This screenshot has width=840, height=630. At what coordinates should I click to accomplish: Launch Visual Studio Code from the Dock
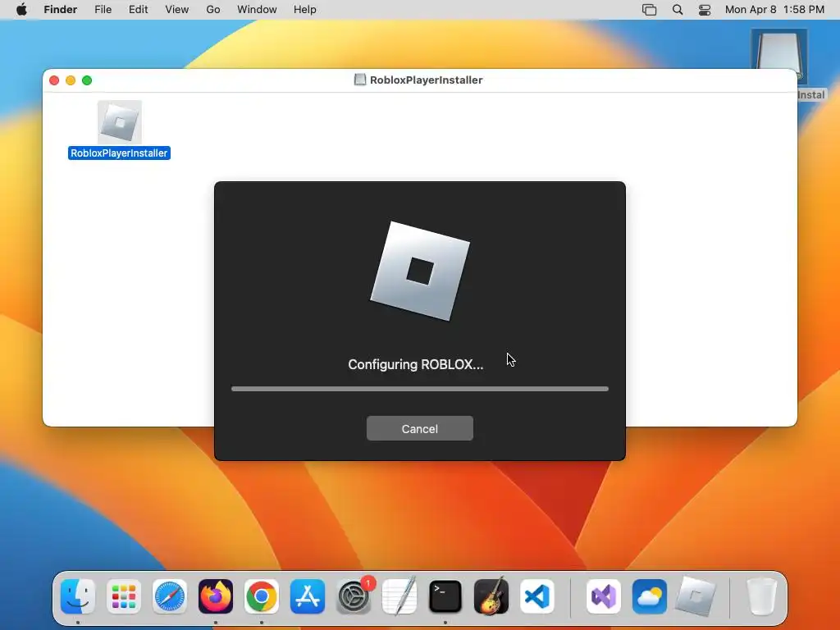pyautogui.click(x=537, y=596)
